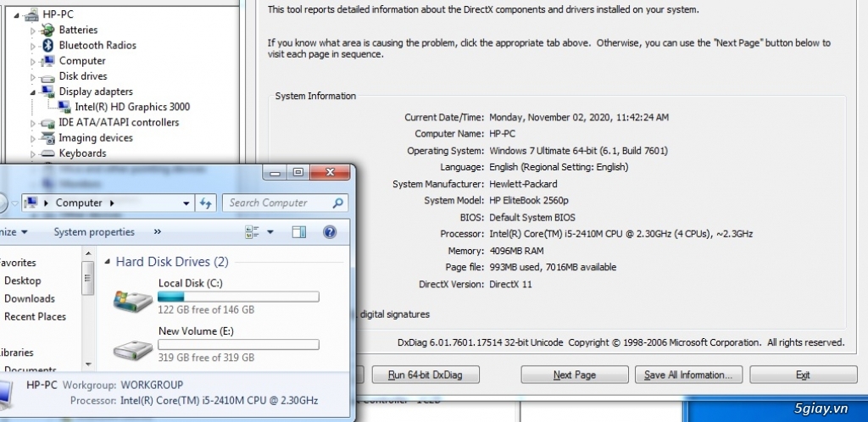868x422 pixels.
Task: Collapse the HP-PC root tree node
Action: pos(16,15)
